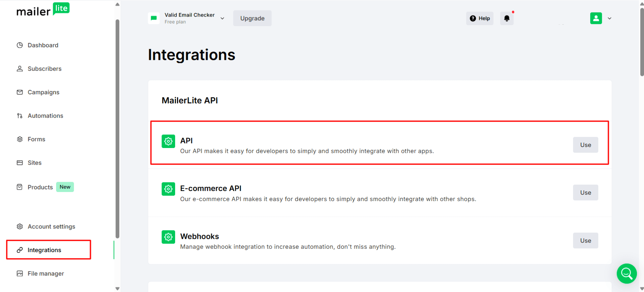Click the green user profile avatar
644x292 pixels.
point(596,18)
